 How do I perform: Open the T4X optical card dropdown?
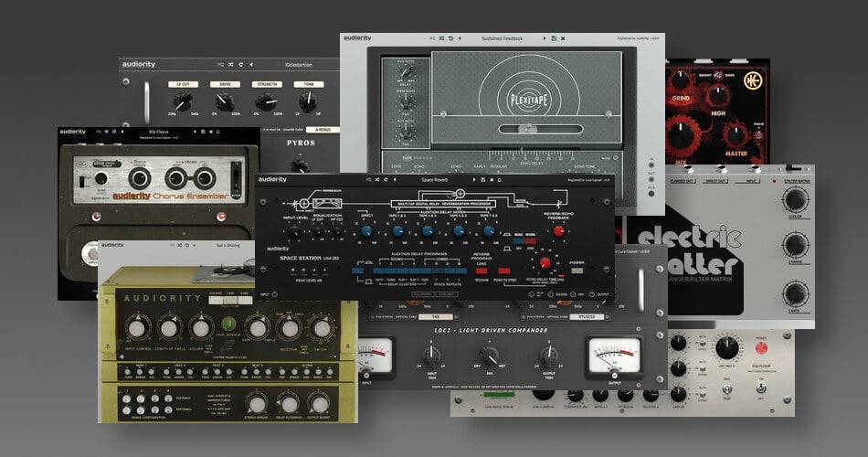click(435, 317)
